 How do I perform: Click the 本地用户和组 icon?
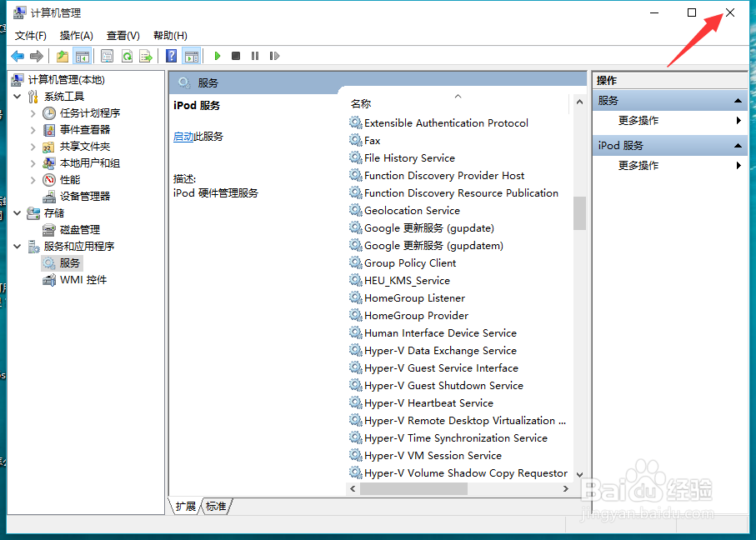coord(49,163)
